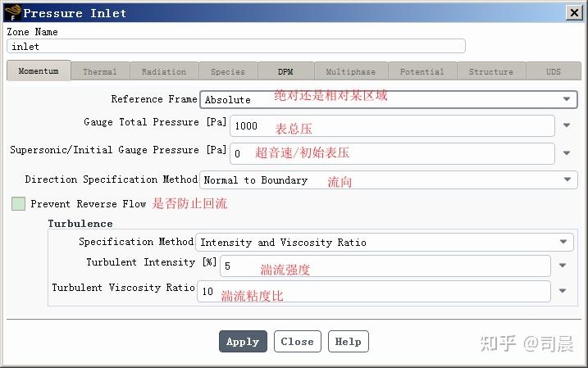Open the Species tab

228,71
